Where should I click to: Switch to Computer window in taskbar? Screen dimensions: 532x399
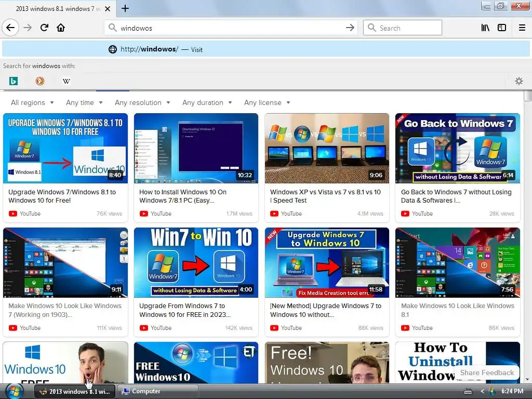[157, 391]
